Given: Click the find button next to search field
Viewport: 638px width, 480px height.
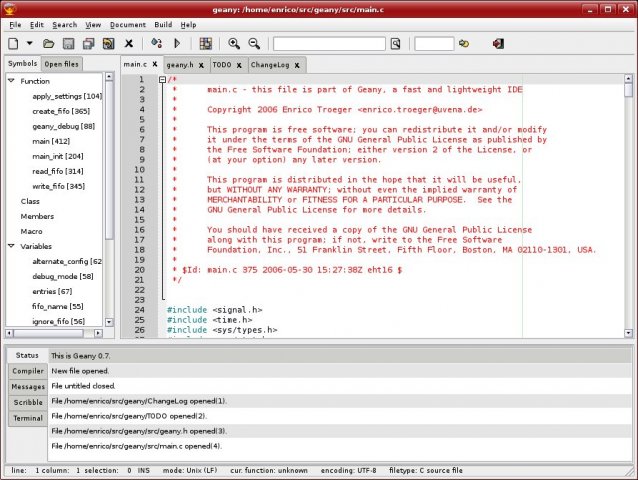Looking at the screenshot, I should 395,44.
